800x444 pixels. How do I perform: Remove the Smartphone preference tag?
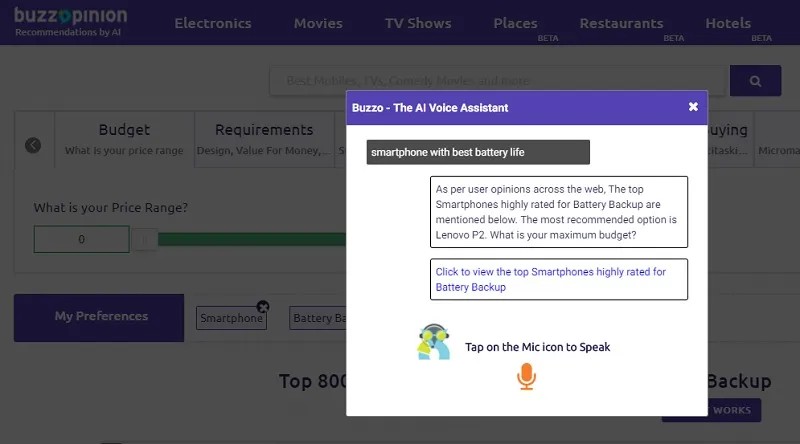point(263,306)
